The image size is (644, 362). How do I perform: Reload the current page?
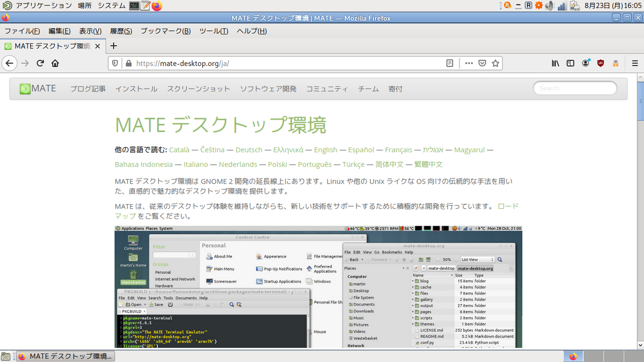click(x=40, y=63)
